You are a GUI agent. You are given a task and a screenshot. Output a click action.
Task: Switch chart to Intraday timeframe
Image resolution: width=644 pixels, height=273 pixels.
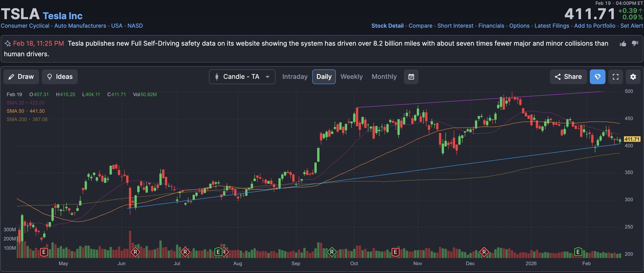click(295, 77)
